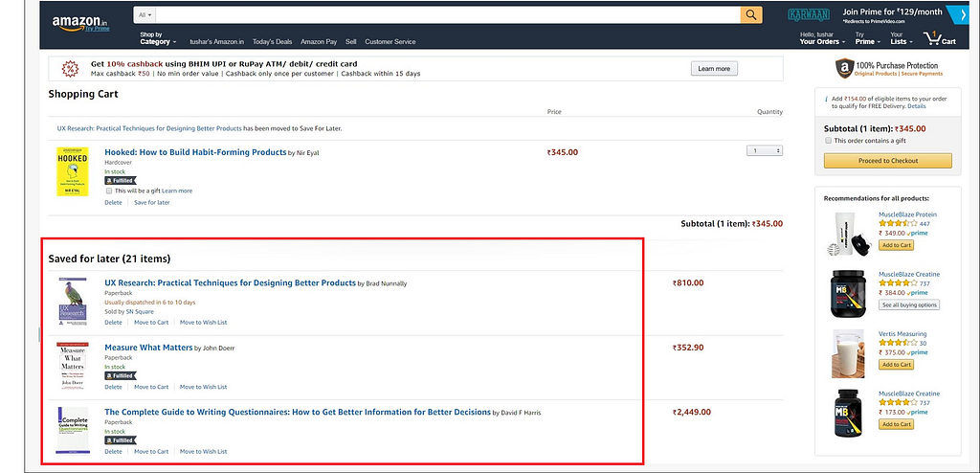Check 'This will be a gift' for Hooked
Viewport: 980px width, 473px height.
click(x=109, y=191)
